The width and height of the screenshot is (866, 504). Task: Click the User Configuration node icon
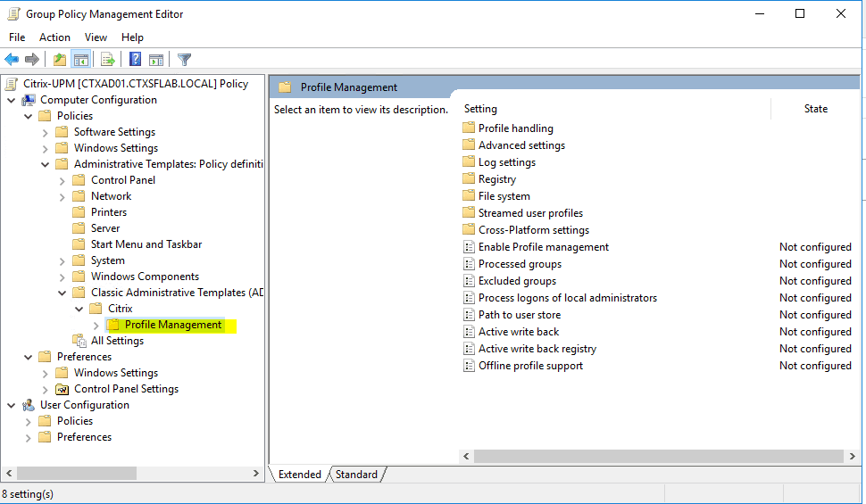tap(29, 405)
